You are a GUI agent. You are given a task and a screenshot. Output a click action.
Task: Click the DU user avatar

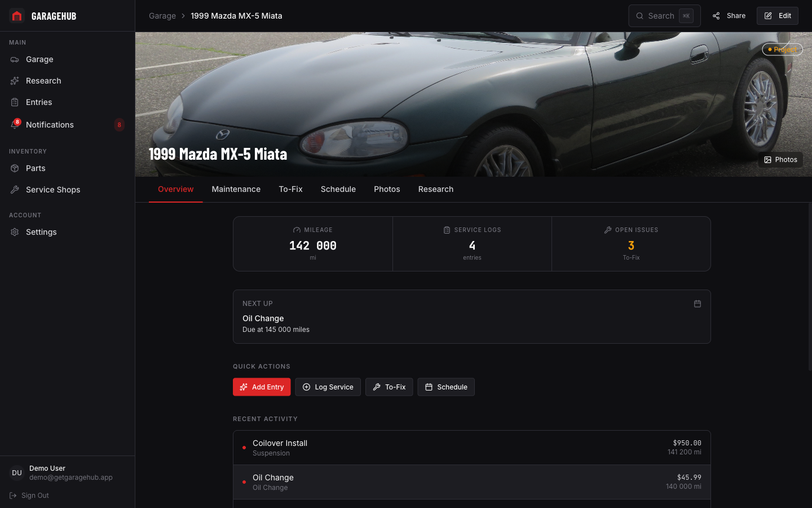(x=17, y=473)
